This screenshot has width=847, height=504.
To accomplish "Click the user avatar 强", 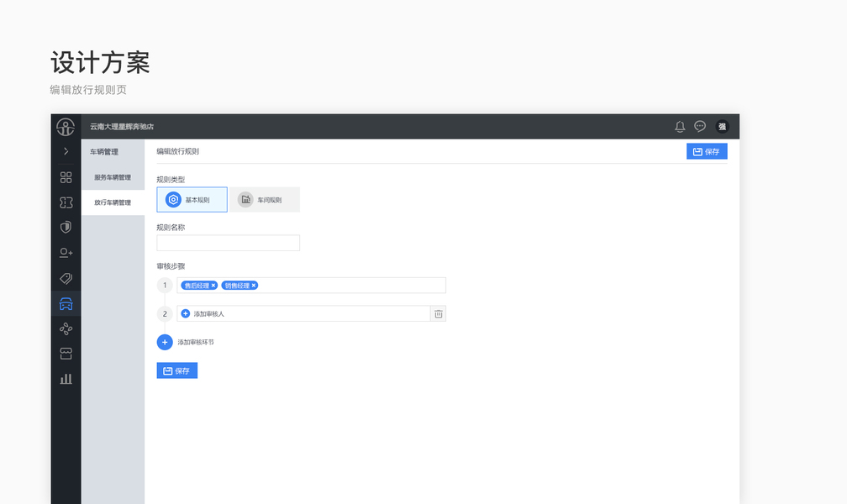I will (x=722, y=127).
